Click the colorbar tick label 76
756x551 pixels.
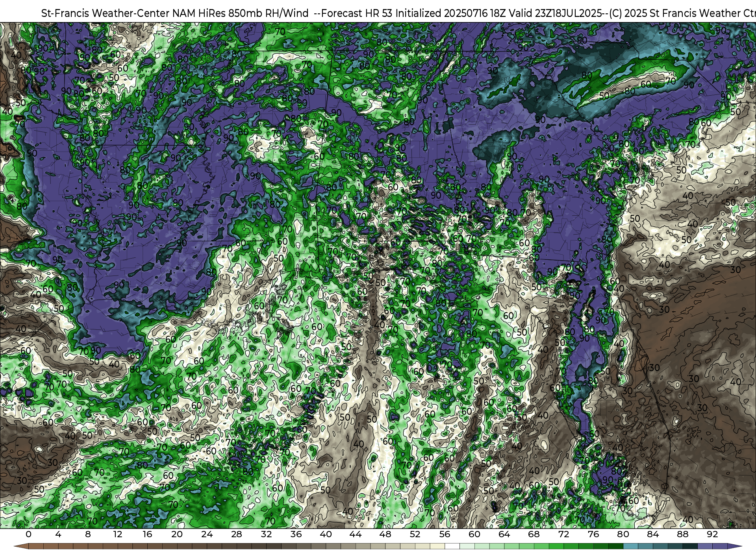coord(593,534)
